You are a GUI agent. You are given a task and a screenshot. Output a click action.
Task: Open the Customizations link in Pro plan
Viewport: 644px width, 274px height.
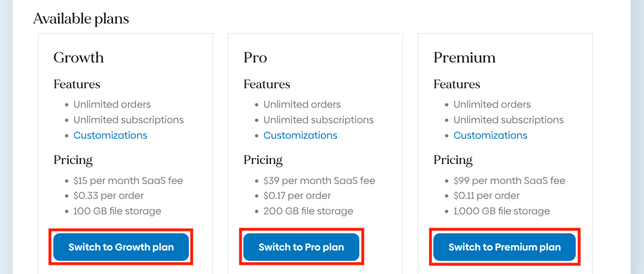point(300,135)
